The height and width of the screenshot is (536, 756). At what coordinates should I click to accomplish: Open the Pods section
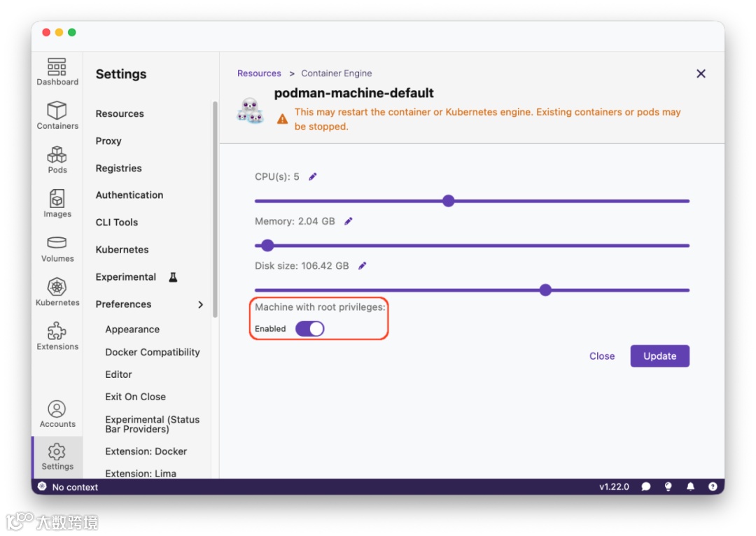pyautogui.click(x=57, y=160)
